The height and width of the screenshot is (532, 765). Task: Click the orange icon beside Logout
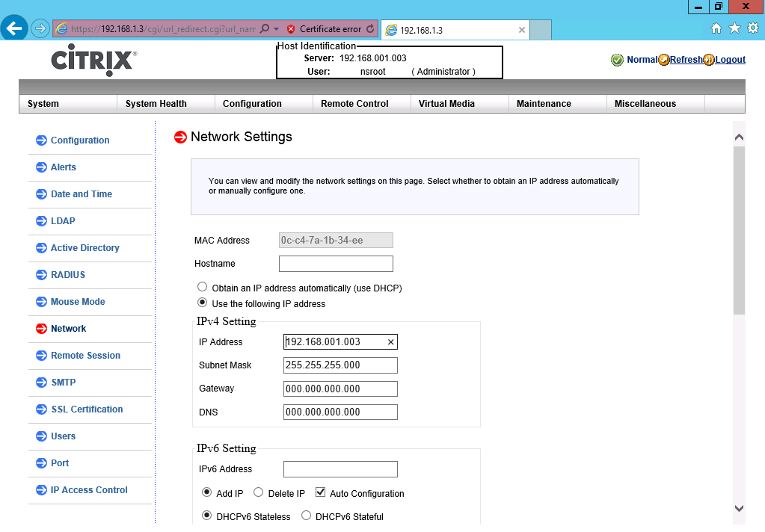pyautogui.click(x=709, y=60)
